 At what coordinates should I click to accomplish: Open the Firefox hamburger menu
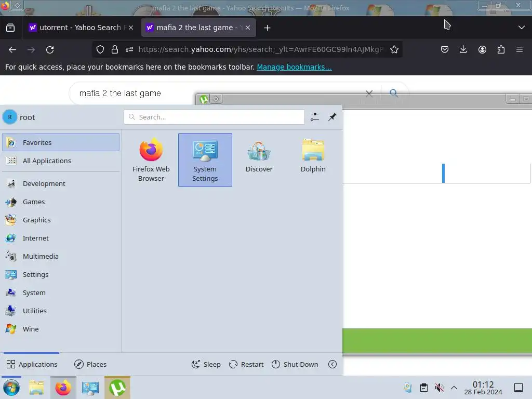(x=520, y=49)
